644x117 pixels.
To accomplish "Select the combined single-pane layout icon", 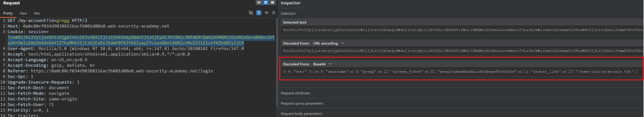I will (x=272, y=3).
